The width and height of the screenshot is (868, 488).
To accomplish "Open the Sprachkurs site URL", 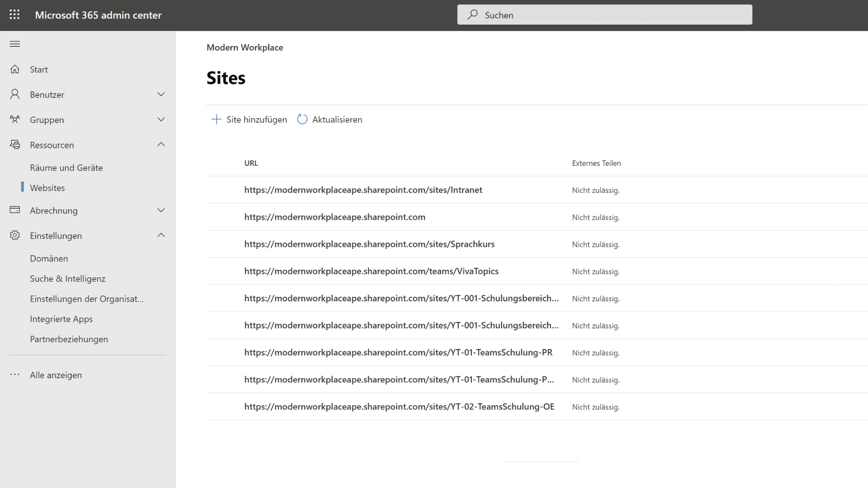I will coord(369,244).
